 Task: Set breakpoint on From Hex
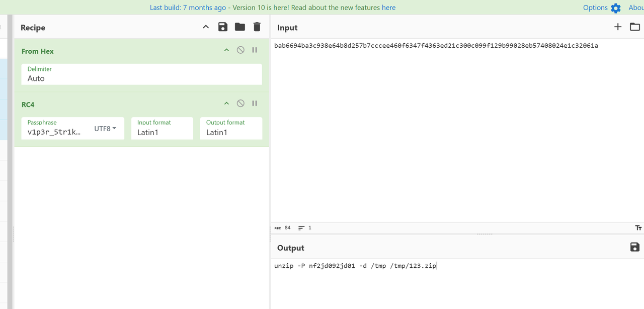[x=255, y=50]
